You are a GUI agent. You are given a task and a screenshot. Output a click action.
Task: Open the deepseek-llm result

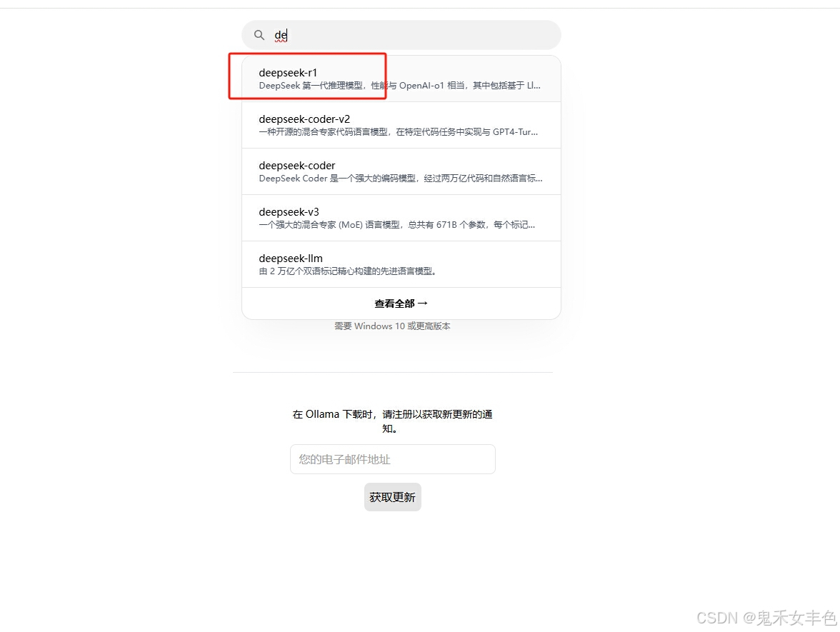pyautogui.click(x=401, y=264)
